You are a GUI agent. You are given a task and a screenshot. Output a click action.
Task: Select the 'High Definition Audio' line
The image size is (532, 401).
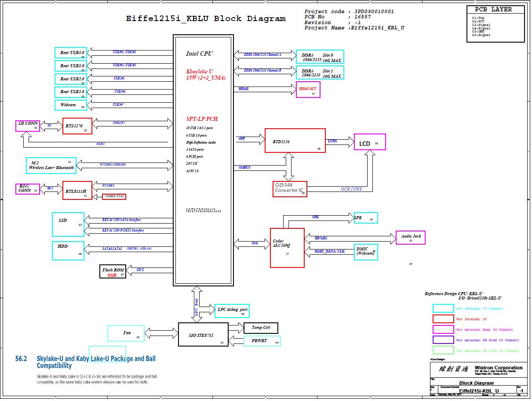pyautogui.click(x=201, y=142)
